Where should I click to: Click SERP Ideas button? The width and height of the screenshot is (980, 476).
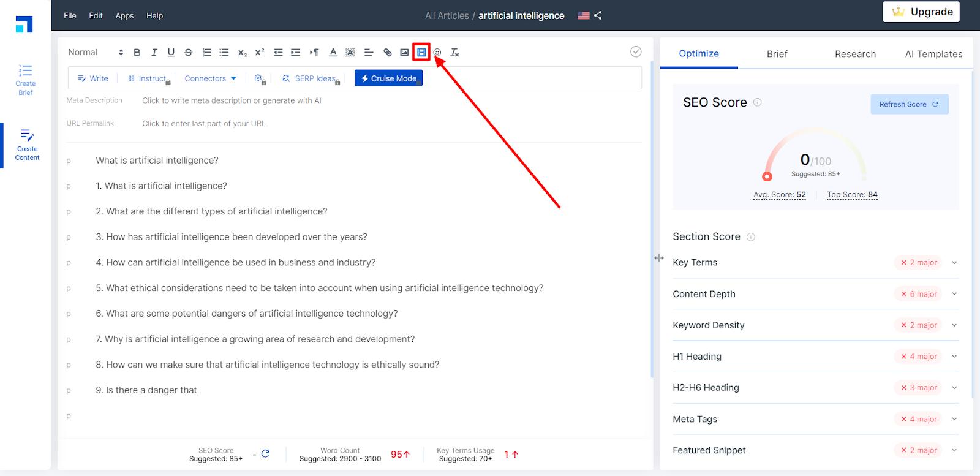311,78
